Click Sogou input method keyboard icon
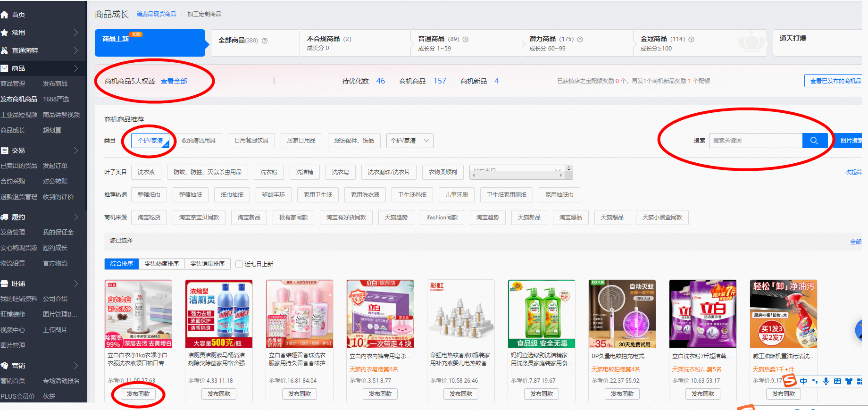Screen dimensions: 868x410 (837, 381)
